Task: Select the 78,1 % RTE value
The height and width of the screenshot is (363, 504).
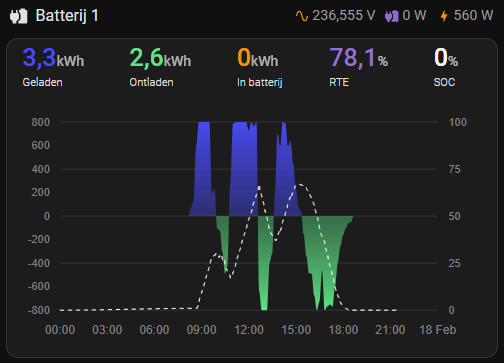Action: tap(358, 58)
